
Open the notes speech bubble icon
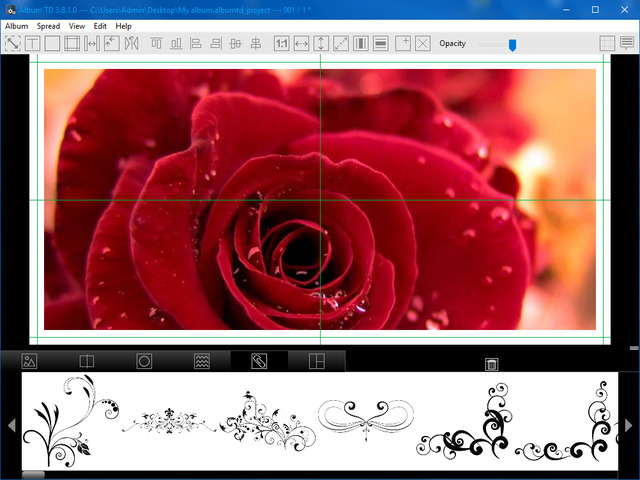point(627,44)
